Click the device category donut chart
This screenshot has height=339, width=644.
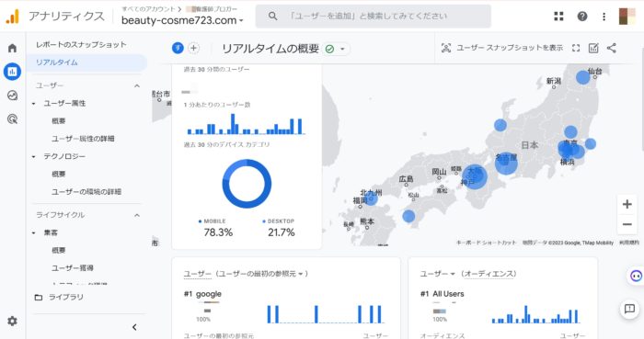pyautogui.click(x=247, y=184)
